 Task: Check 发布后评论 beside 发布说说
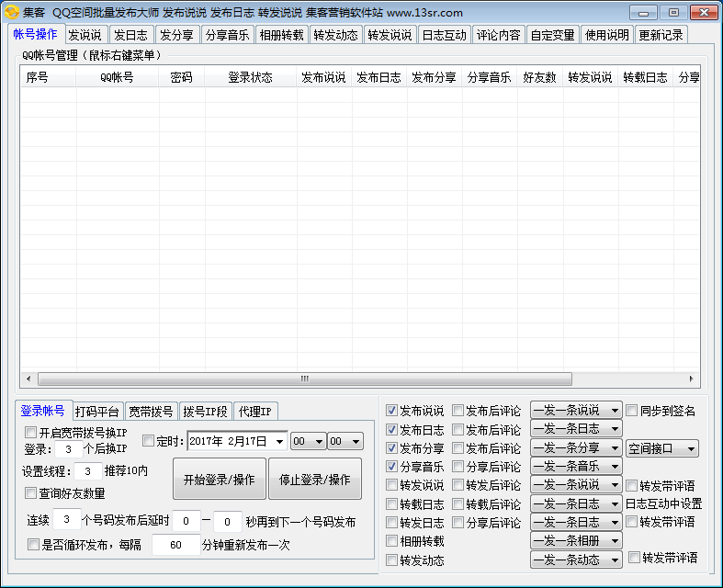click(x=458, y=411)
